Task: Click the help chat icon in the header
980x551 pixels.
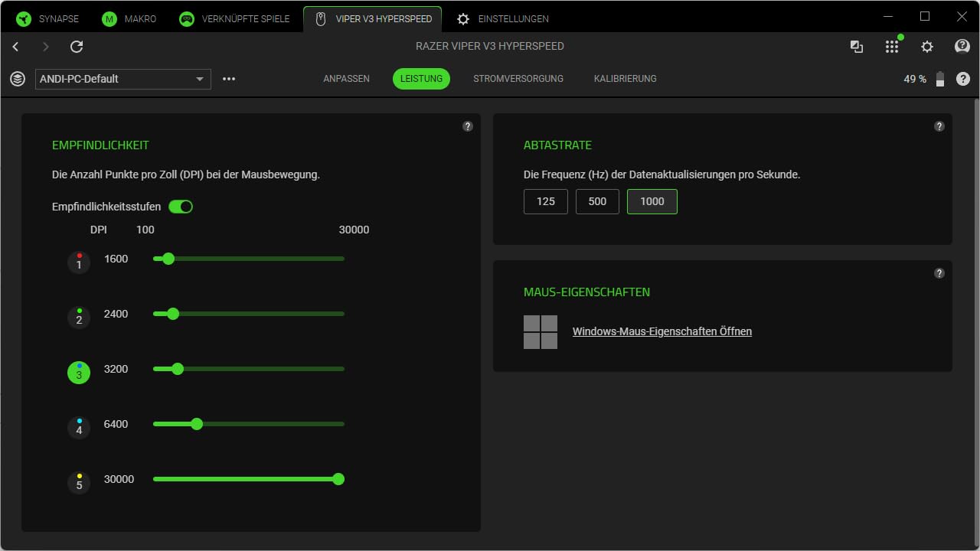Action: pos(962,47)
